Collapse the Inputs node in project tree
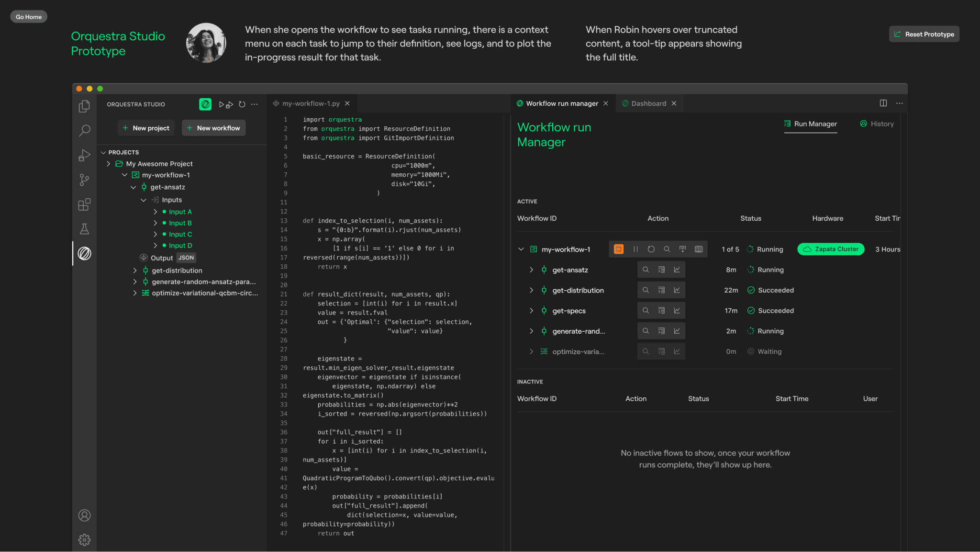 point(144,200)
